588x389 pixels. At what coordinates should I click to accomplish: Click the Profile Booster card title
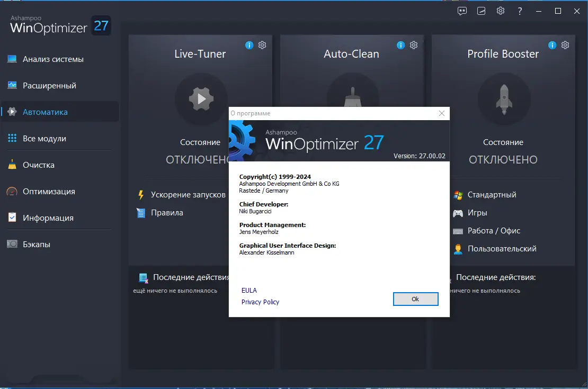pos(503,54)
